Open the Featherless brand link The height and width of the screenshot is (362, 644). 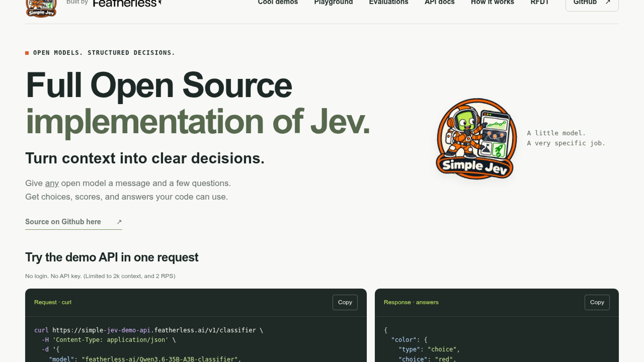point(127,3)
